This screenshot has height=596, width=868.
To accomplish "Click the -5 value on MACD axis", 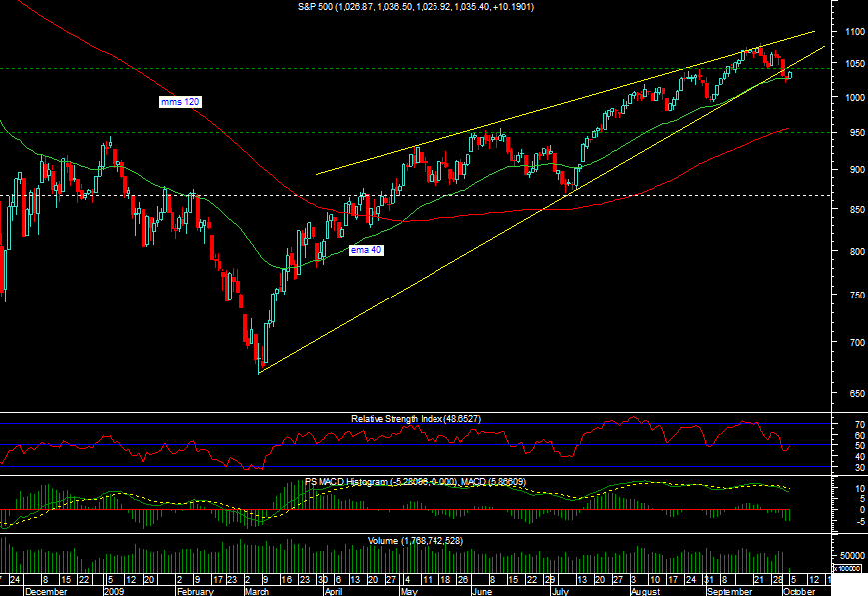I will click(x=860, y=521).
